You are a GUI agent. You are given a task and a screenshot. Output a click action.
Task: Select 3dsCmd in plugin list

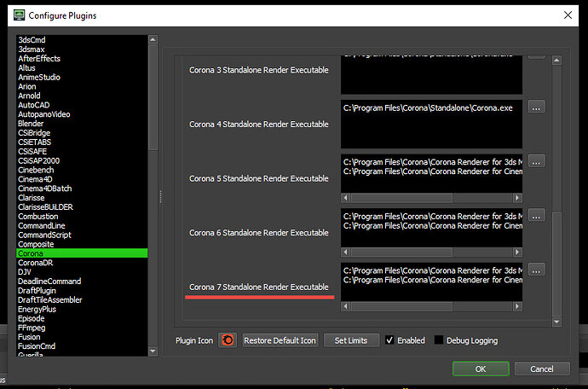82,40
